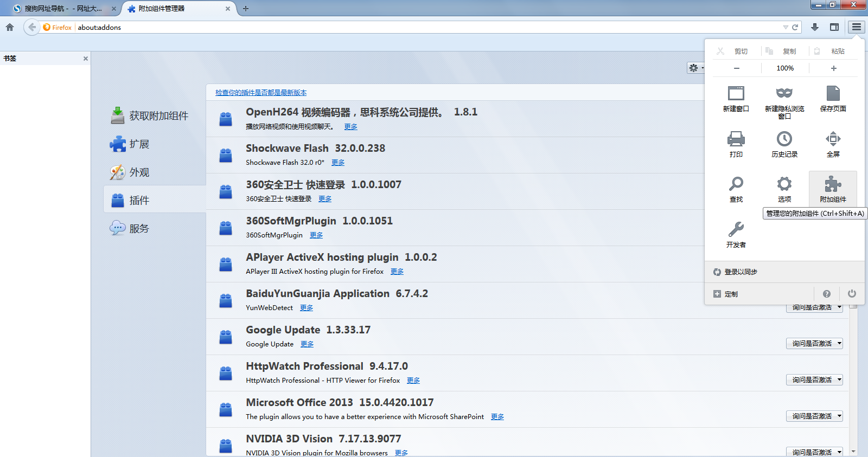Click the Cut (剪切) button
The height and width of the screenshot is (457, 868).
[x=732, y=52]
